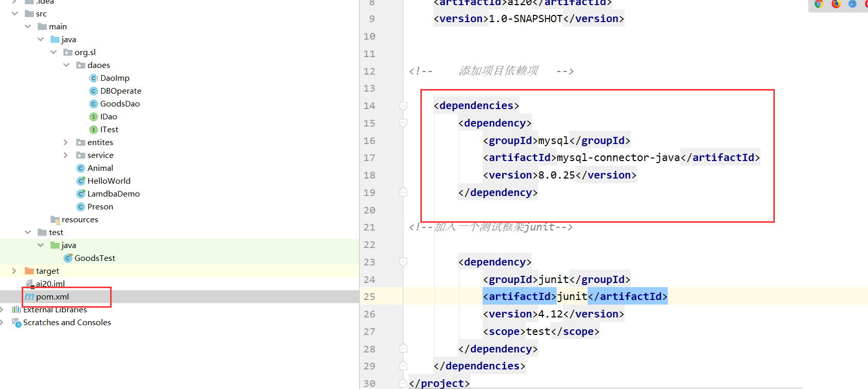The height and width of the screenshot is (389, 868).
Task: Click the entites package icon
Action: click(x=81, y=143)
